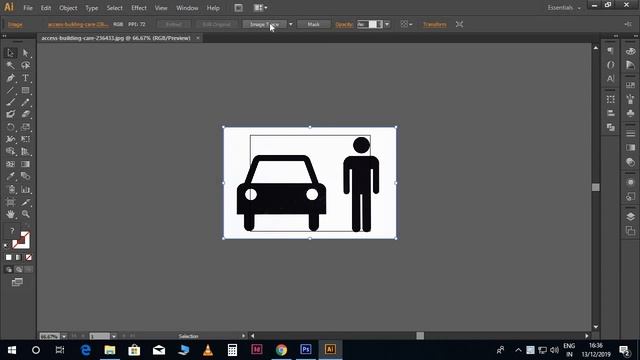Open the Color panel icon

pos(631,52)
